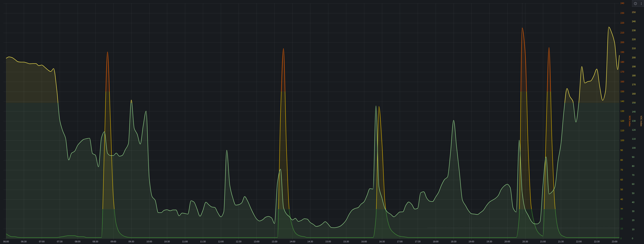Screen dimensions: 644x244
Task: Click the '20:30' time axis label
Action: point(525,242)
